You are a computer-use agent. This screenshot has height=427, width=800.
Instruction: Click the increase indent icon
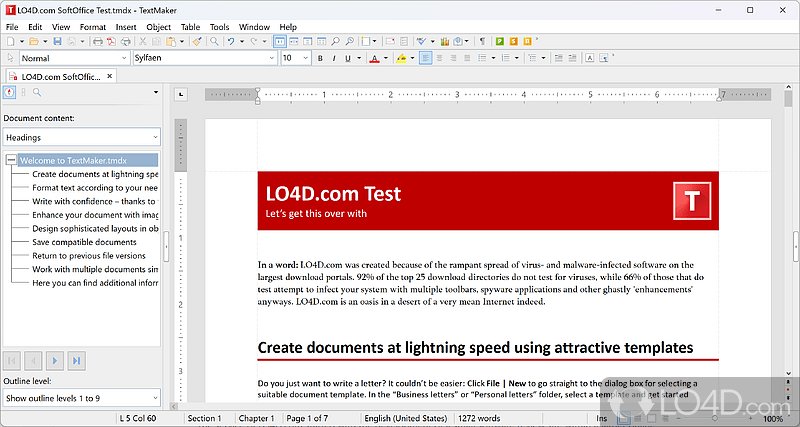[572, 58]
